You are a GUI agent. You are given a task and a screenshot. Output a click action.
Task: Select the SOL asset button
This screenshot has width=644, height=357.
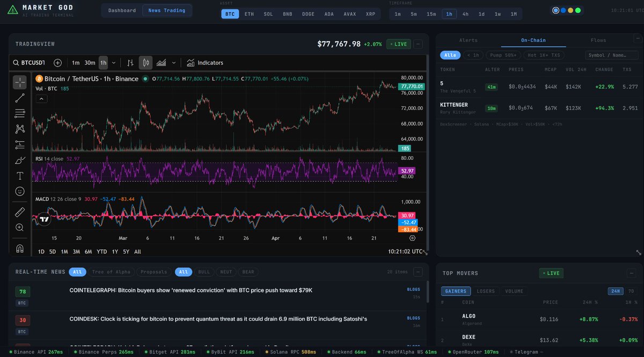pos(268,14)
